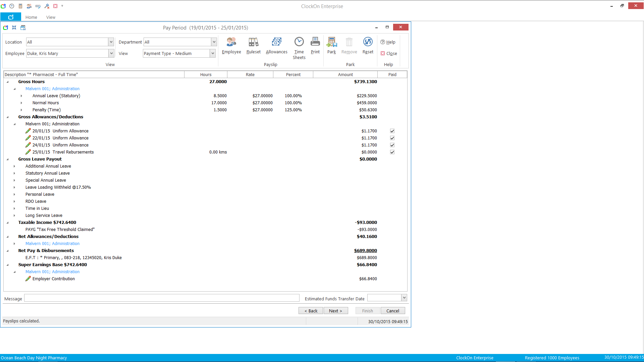Click the Reset icon
This screenshot has width=644, height=362.
(368, 42)
